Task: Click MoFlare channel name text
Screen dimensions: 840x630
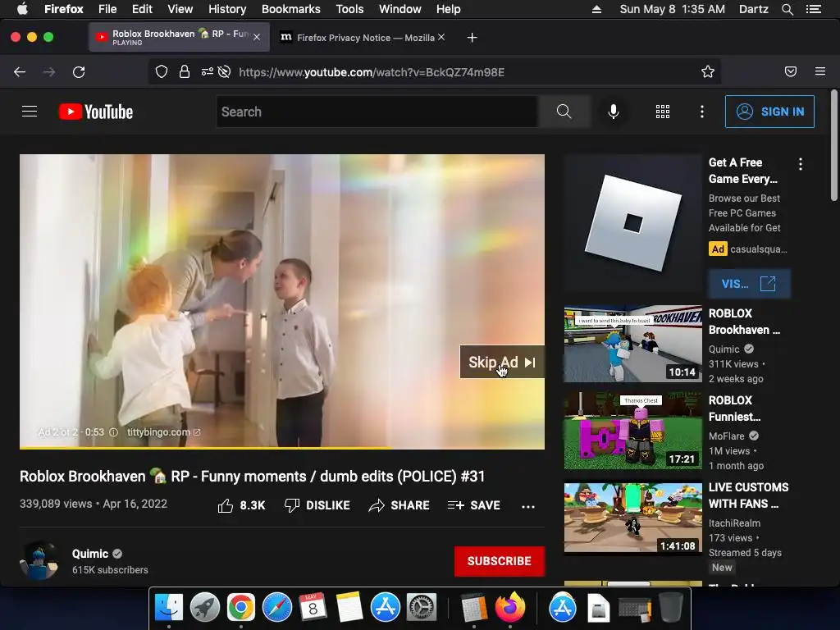Action: pyautogui.click(x=727, y=436)
